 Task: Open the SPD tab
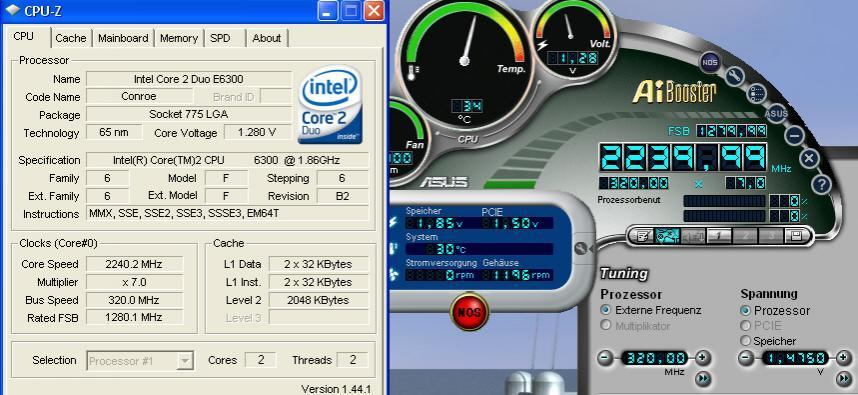220,38
